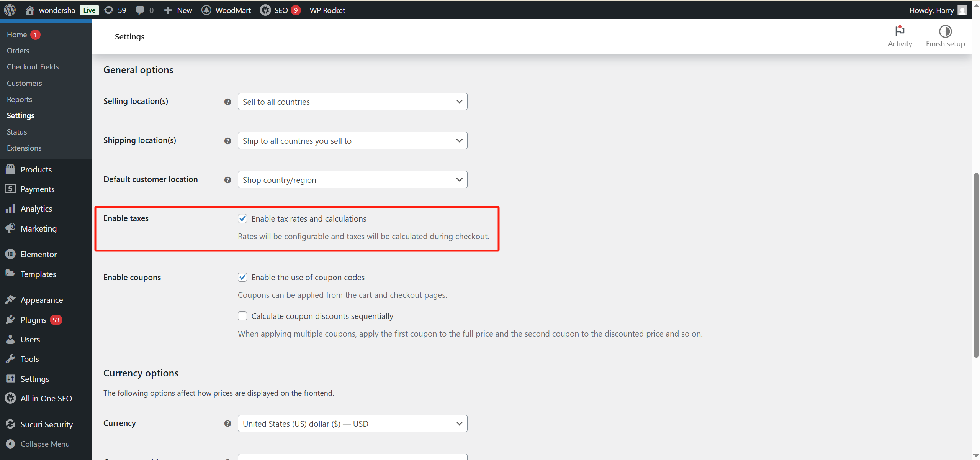Open Sucuri Security from the sidebar
Viewport: 980px width, 460px height.
(46, 424)
